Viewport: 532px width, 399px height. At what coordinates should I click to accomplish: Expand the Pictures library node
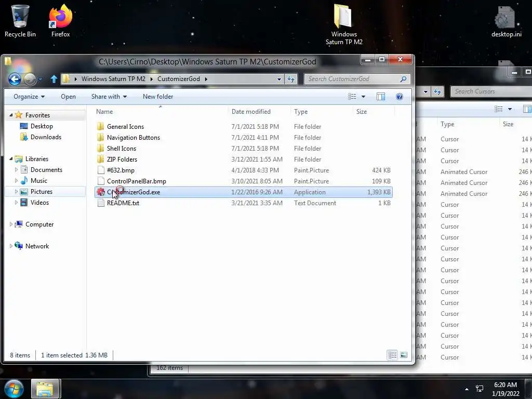tap(16, 191)
